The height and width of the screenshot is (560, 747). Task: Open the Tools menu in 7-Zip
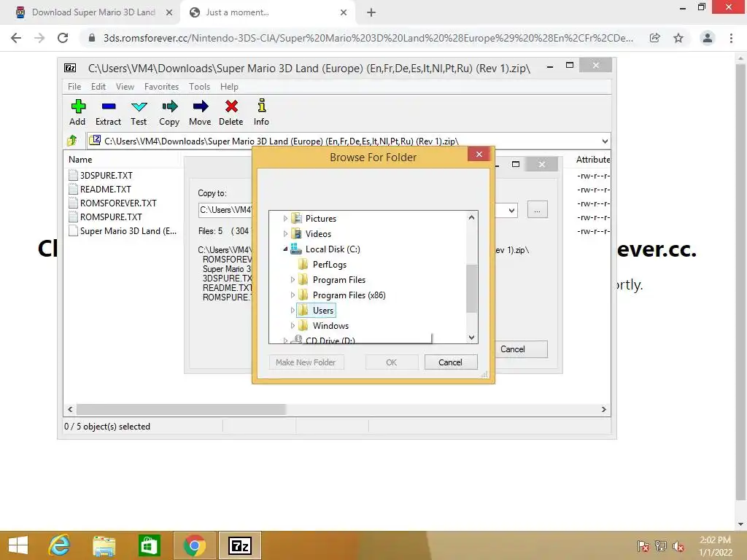click(199, 87)
